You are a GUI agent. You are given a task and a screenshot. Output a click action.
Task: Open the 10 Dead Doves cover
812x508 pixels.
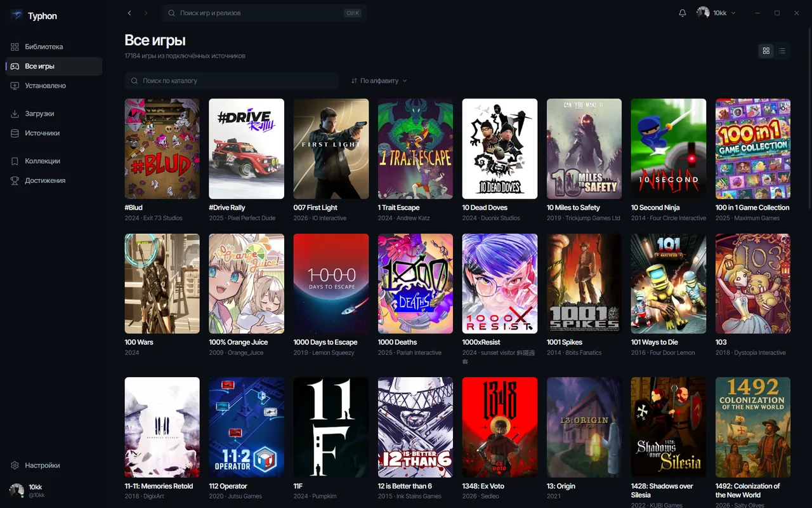(x=500, y=149)
